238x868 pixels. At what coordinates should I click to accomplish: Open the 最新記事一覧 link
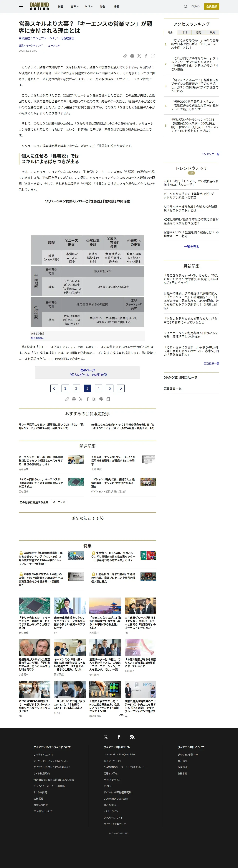pos(211,363)
